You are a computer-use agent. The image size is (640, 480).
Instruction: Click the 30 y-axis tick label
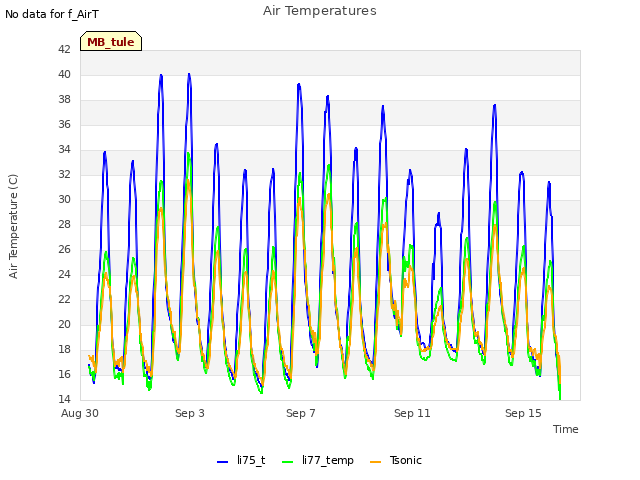point(64,199)
